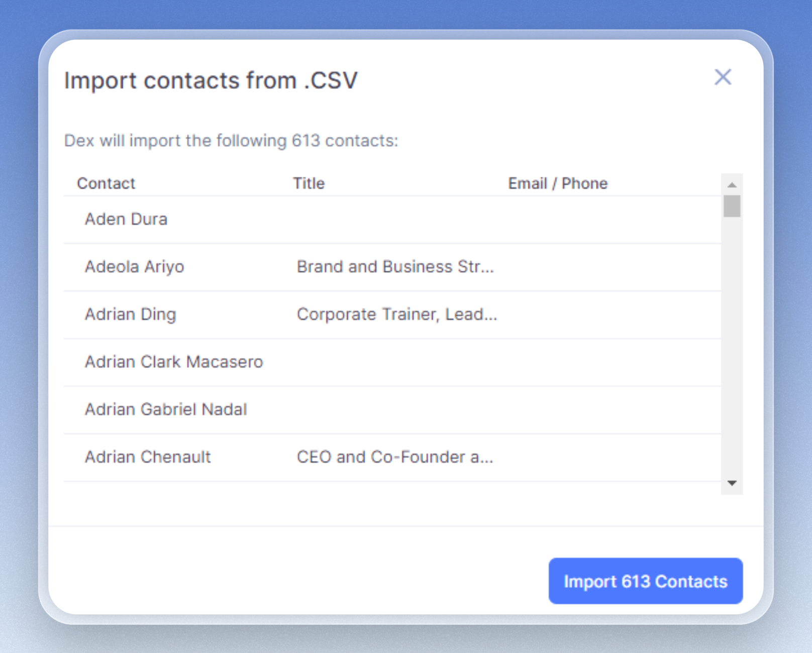The height and width of the screenshot is (653, 812).
Task: Click scrollbar down arrow in contact list
Action: pos(732,483)
